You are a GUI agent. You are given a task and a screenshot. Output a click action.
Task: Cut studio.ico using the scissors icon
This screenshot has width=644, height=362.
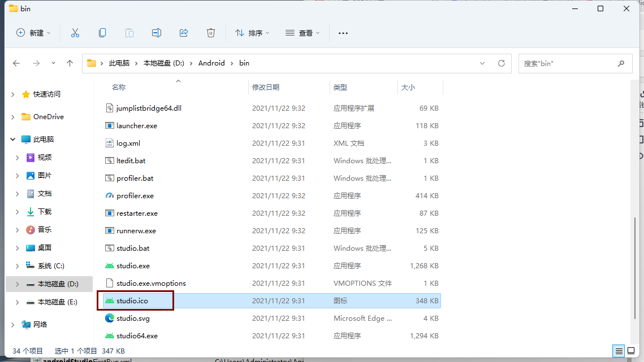75,33
